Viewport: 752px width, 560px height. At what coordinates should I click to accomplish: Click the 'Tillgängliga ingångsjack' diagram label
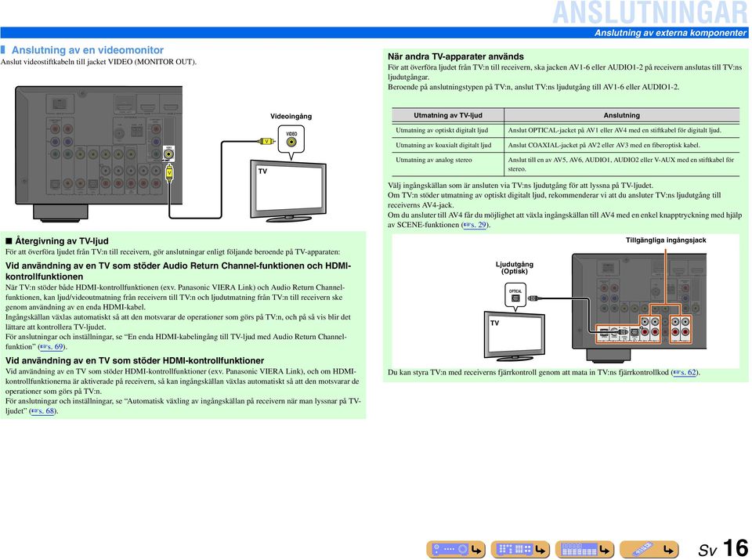tap(666, 240)
